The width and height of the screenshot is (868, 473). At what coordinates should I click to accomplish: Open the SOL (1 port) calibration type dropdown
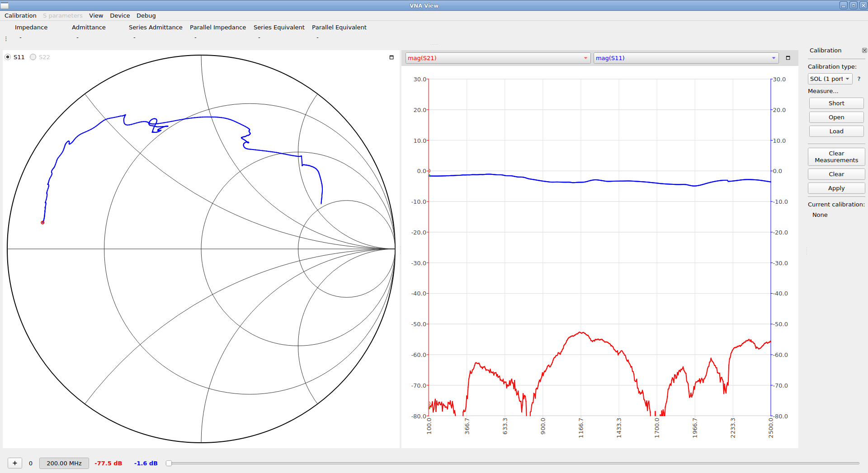pos(830,79)
